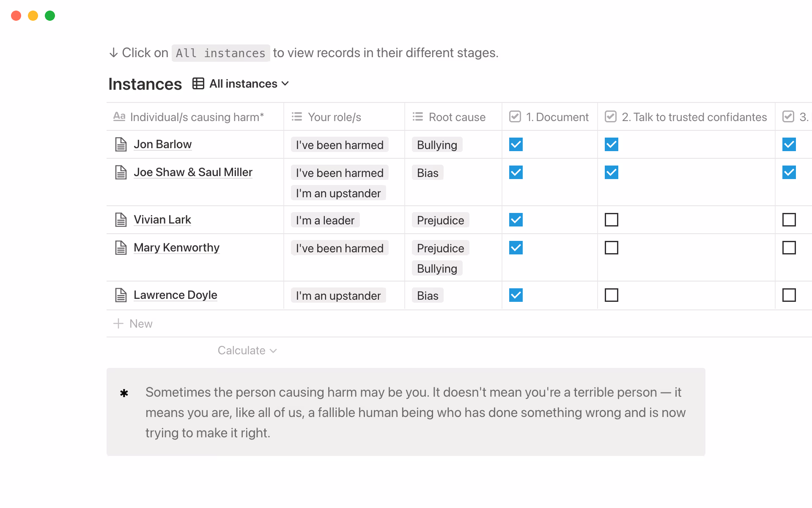
Task: Open the Joe Shaw & Saul Miller page
Action: pyautogui.click(x=193, y=172)
